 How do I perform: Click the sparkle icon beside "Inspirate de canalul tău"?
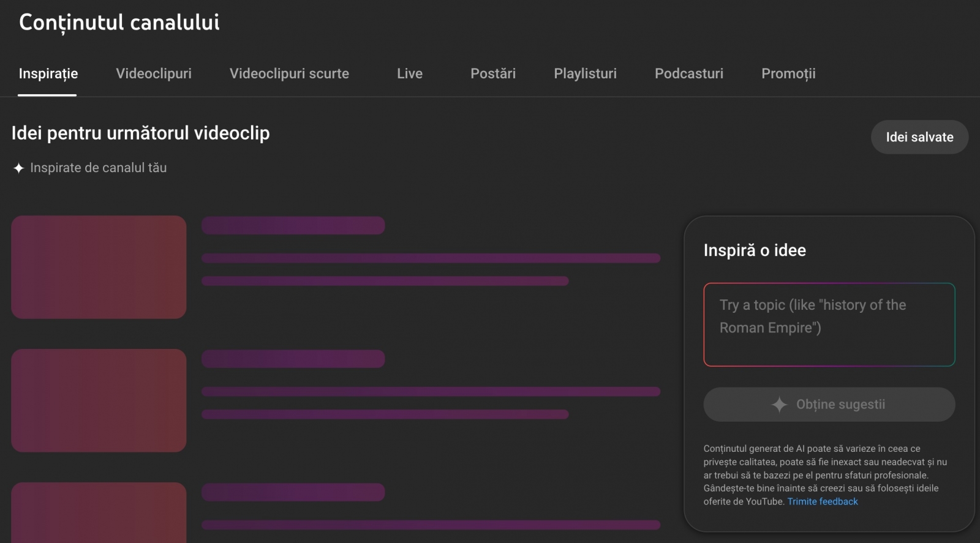pyautogui.click(x=18, y=168)
